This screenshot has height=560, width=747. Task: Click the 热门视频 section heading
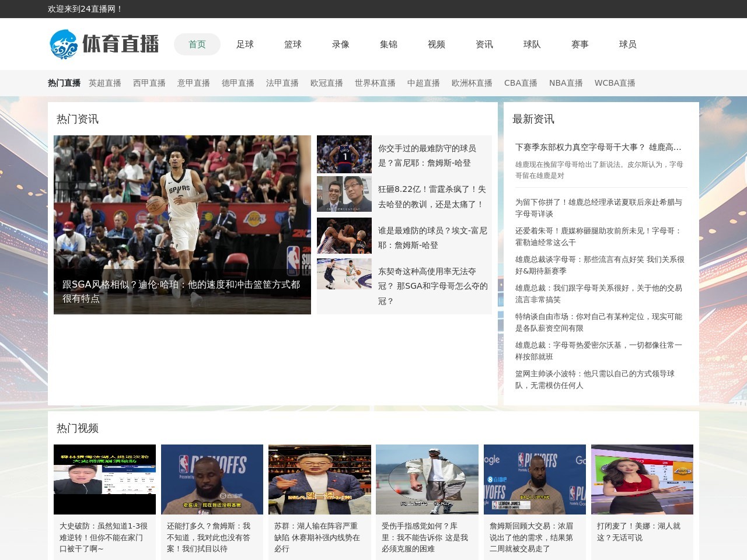pos(78,428)
